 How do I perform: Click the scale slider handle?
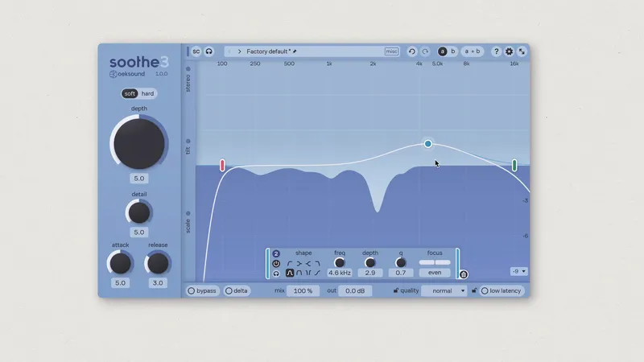(188, 213)
